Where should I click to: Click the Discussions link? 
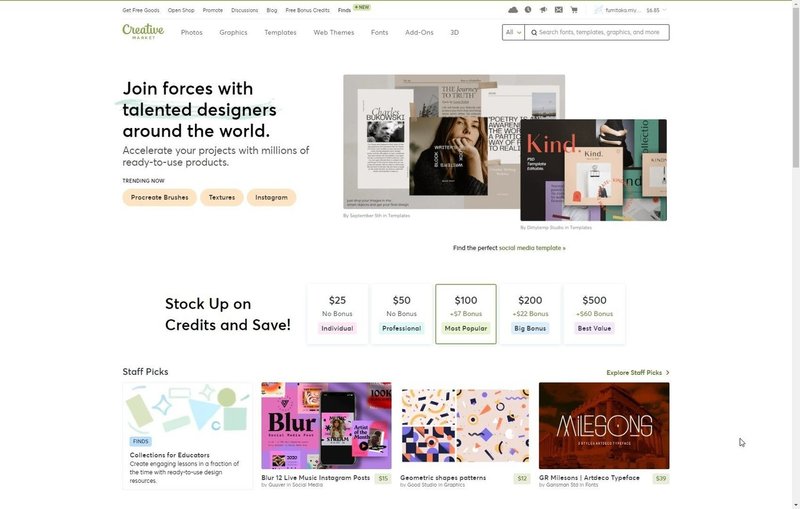(244, 10)
